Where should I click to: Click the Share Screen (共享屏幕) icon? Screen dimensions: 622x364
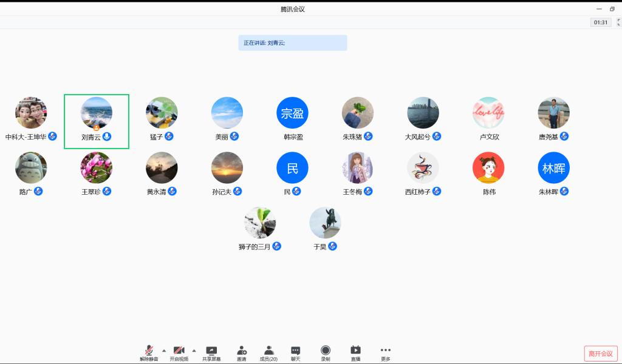click(211, 351)
